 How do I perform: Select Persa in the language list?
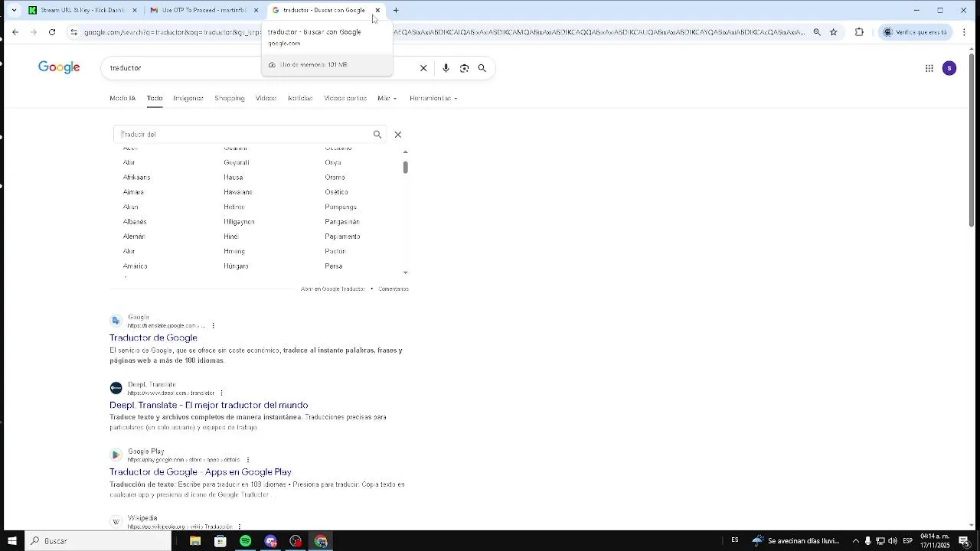point(333,266)
